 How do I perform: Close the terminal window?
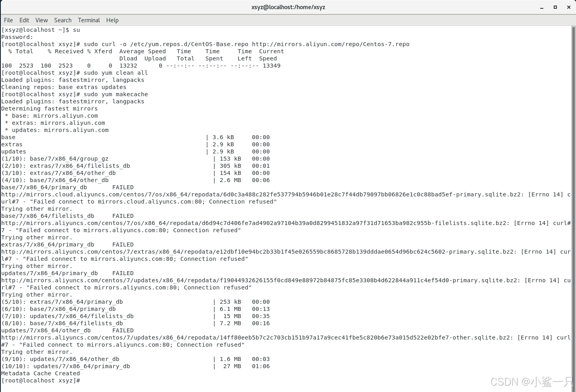568,7
